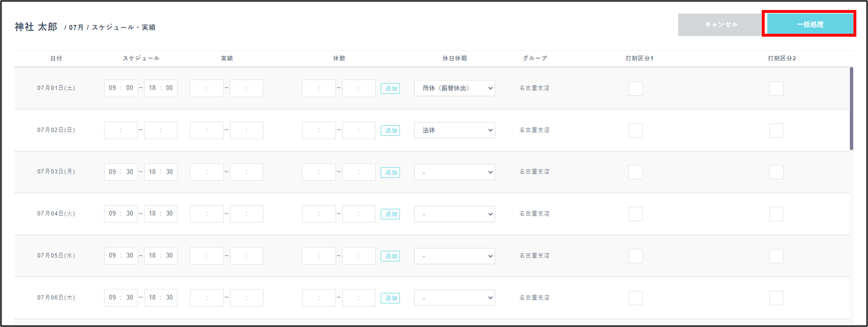The height and width of the screenshot is (327, 868).
Task: Toggle 打刻区分2 checkbox for 07月03日
Action: pyautogui.click(x=776, y=172)
